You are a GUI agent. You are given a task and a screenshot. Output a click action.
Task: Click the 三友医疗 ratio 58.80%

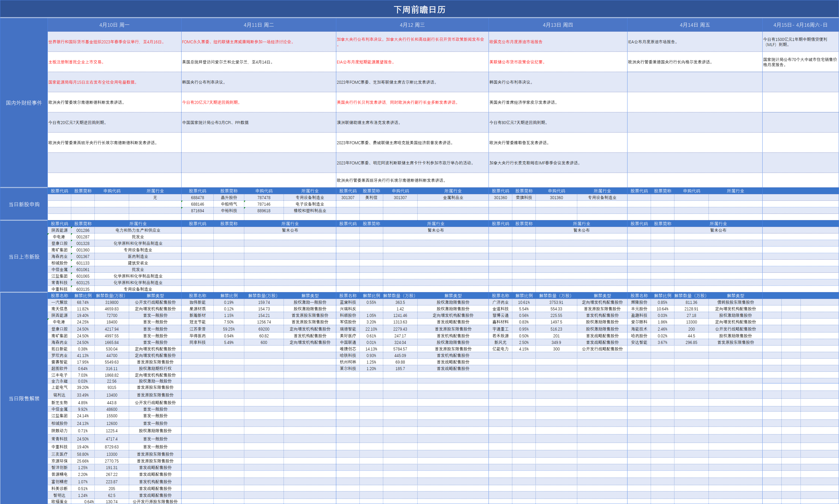(x=83, y=454)
